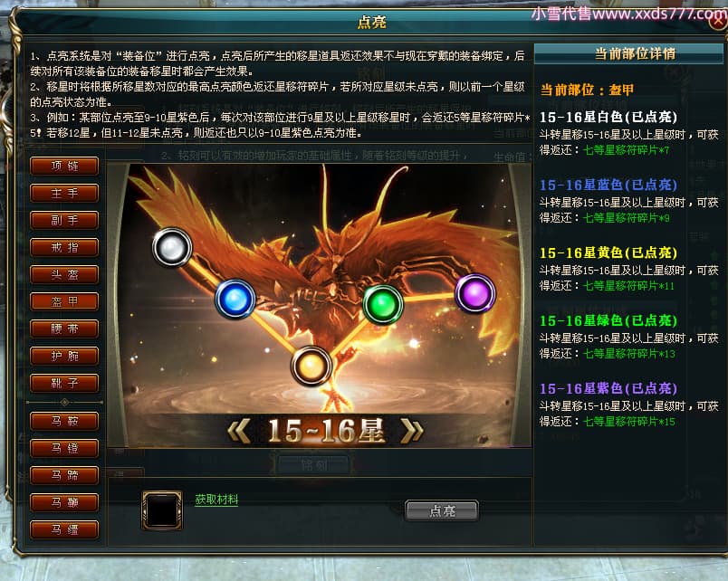The height and width of the screenshot is (581, 728).
Task: Go to previous star tier arrow
Action: 240,431
